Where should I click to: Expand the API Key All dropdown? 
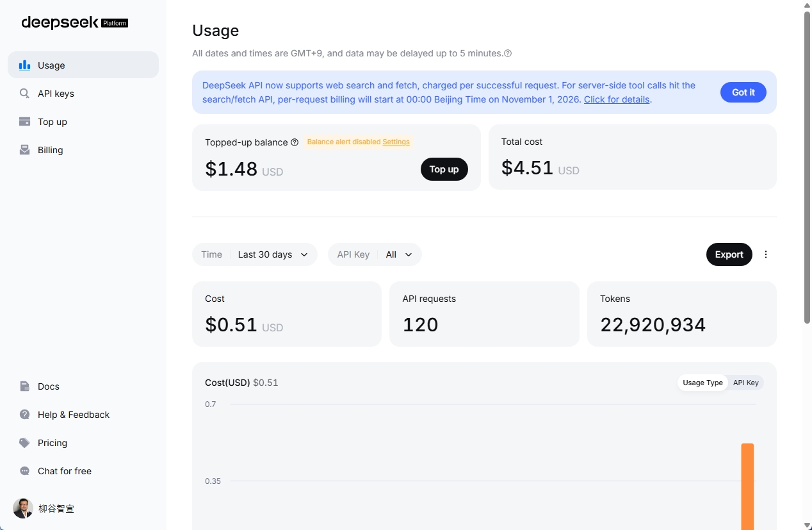[375, 254]
